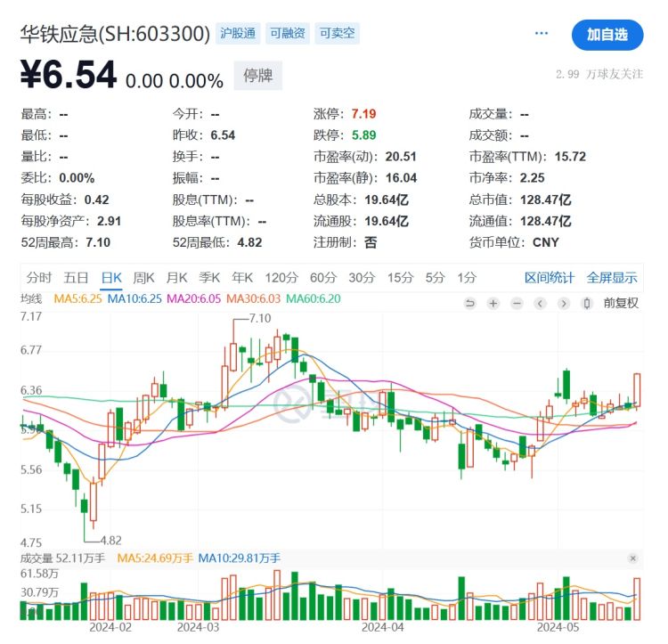The height and width of the screenshot is (644, 668).
Task: Click the 停牌 status badge
Action: click(257, 76)
